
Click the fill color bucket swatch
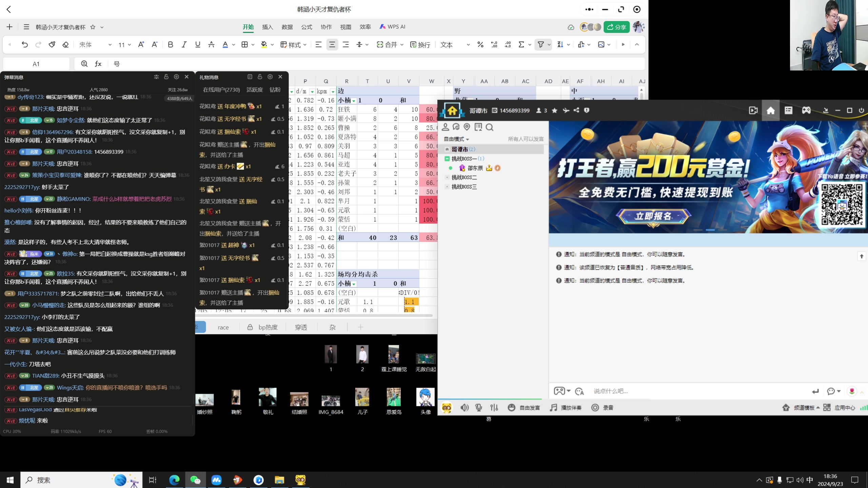click(264, 44)
